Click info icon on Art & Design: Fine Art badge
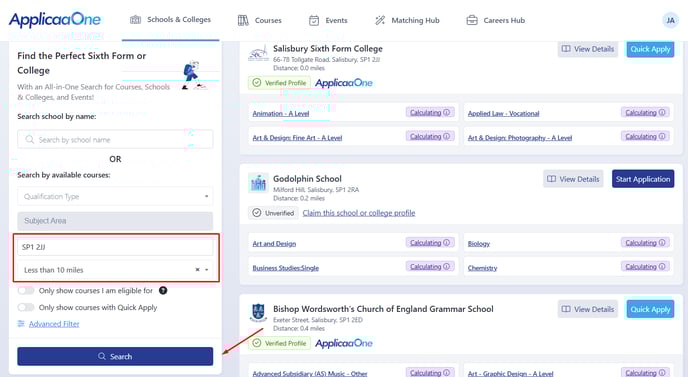This screenshot has width=688, height=377. coord(447,136)
